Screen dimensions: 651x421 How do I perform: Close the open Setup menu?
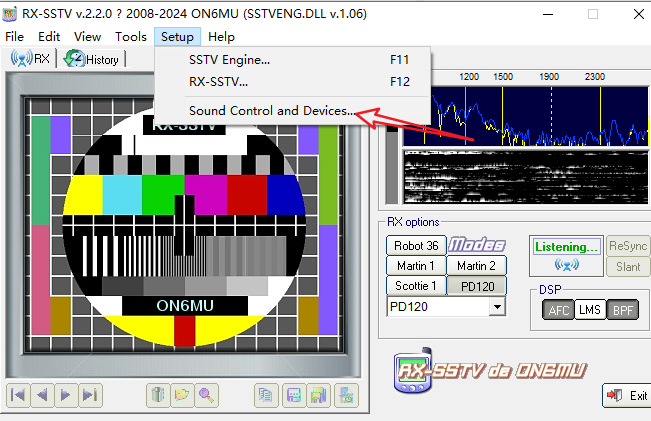coord(177,37)
